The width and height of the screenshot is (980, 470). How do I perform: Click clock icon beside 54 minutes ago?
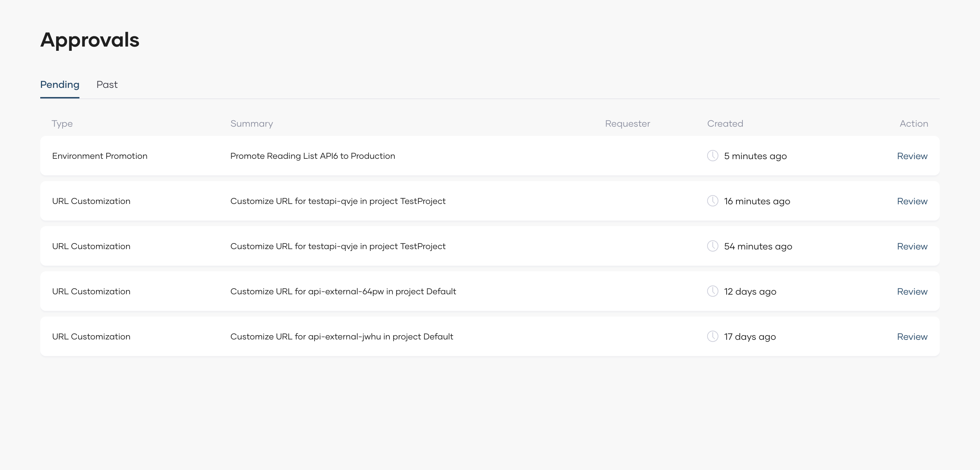pos(712,246)
